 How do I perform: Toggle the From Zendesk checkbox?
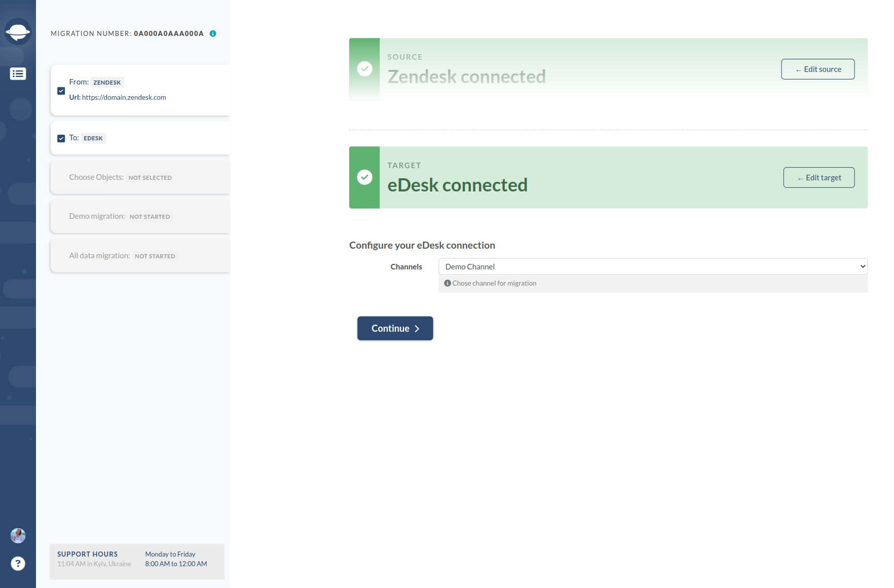61,91
